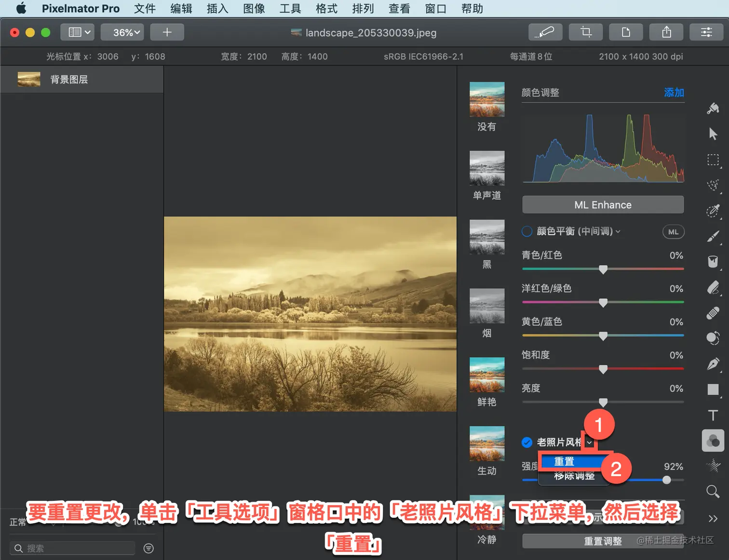Select the Color Selection brush tool
Image resolution: width=729 pixels, height=560 pixels.
[x=713, y=211]
